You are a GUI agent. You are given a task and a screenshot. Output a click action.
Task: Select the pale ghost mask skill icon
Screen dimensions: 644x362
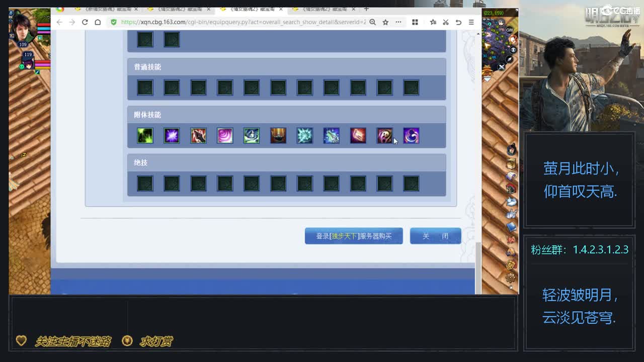[385, 136]
